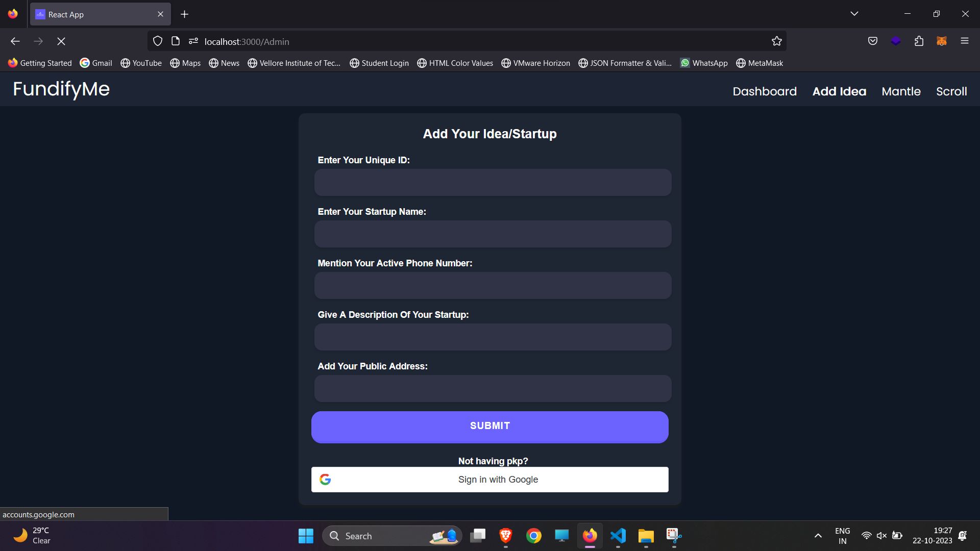Click Enter Your Startup Name field
The width and height of the screenshot is (980, 551).
pos(491,234)
